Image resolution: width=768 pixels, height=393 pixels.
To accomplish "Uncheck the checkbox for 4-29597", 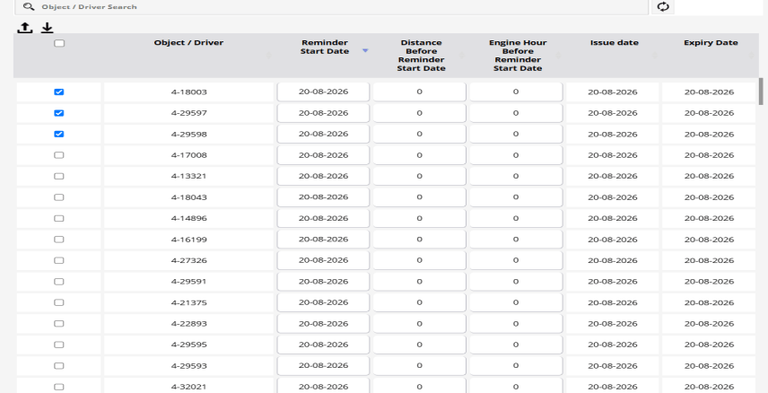I will click(59, 113).
